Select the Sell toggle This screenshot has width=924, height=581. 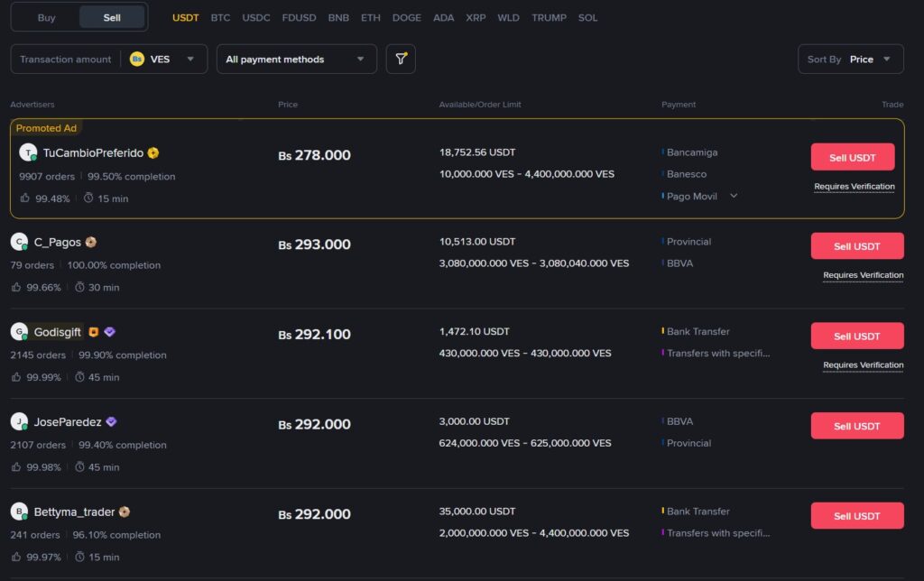click(112, 17)
